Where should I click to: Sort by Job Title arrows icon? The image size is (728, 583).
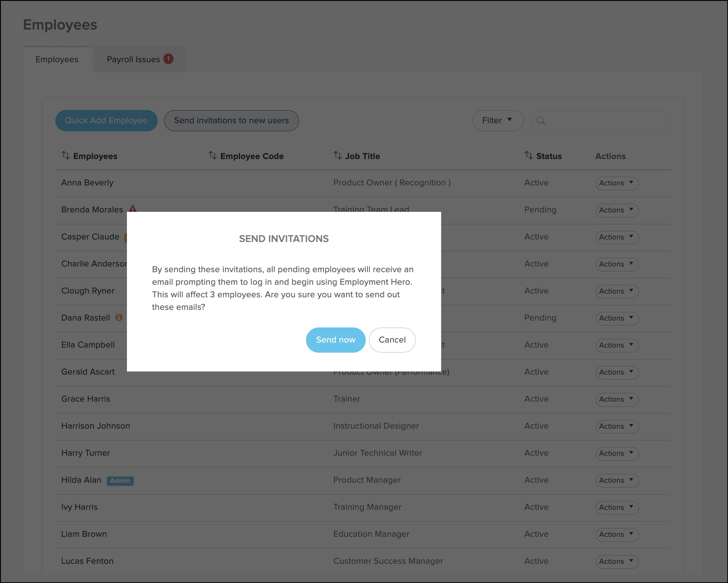coord(337,155)
